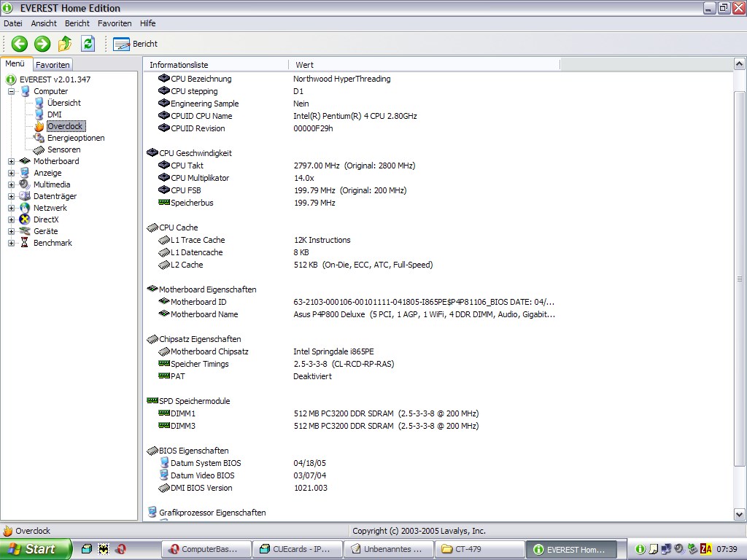This screenshot has height=560, width=747.
Task: Select the DIMM1 memory module row
Action: [x=352, y=413]
